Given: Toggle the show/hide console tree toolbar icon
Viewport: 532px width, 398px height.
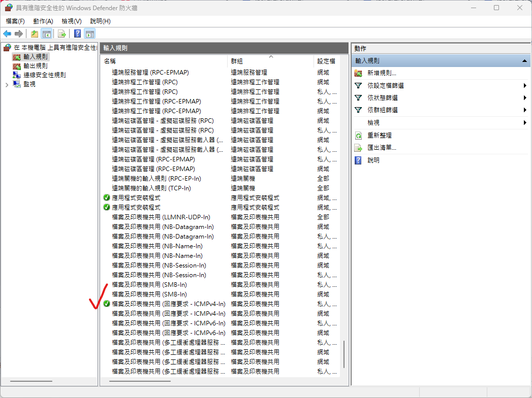Looking at the screenshot, I should coord(46,34).
